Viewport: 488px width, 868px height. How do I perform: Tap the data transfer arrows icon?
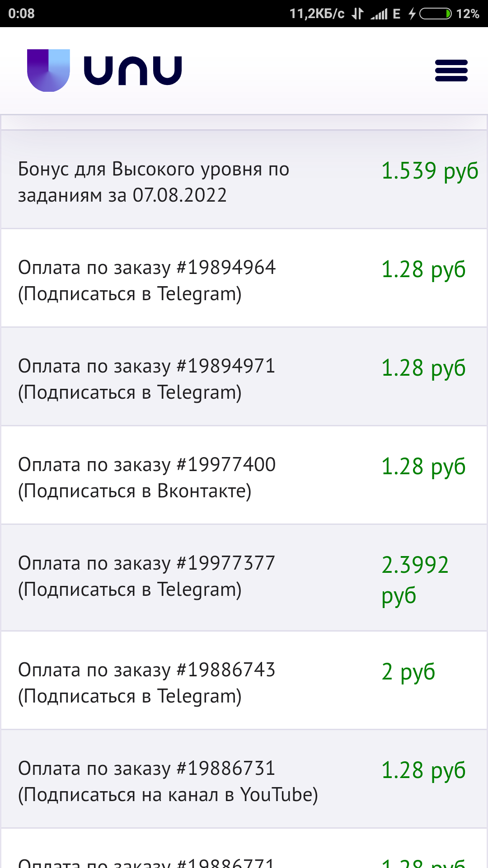[357, 14]
